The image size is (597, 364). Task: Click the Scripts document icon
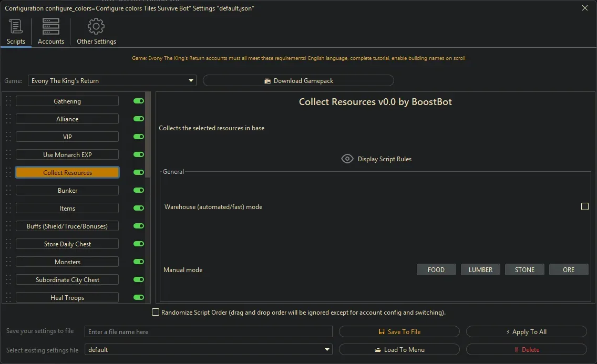tap(16, 26)
